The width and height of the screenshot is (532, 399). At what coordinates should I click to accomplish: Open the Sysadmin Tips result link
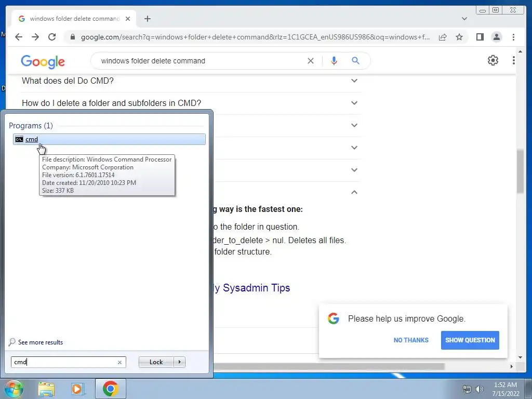(x=252, y=288)
